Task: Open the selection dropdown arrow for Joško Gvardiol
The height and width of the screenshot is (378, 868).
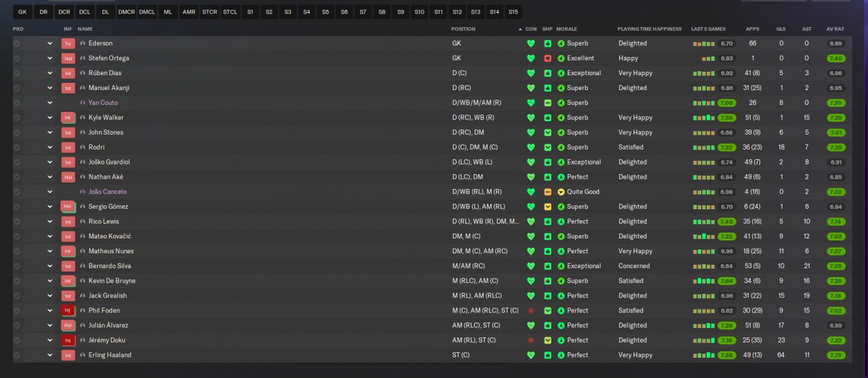Action: click(50, 162)
